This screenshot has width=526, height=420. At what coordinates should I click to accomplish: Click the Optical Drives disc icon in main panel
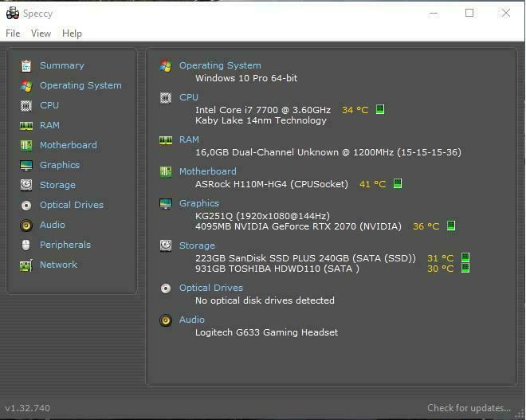point(166,289)
